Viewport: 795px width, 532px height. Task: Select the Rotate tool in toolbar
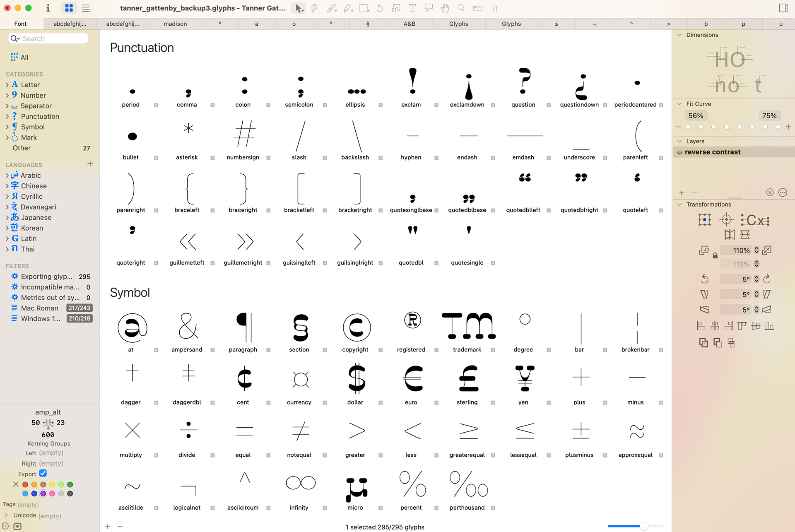click(380, 8)
